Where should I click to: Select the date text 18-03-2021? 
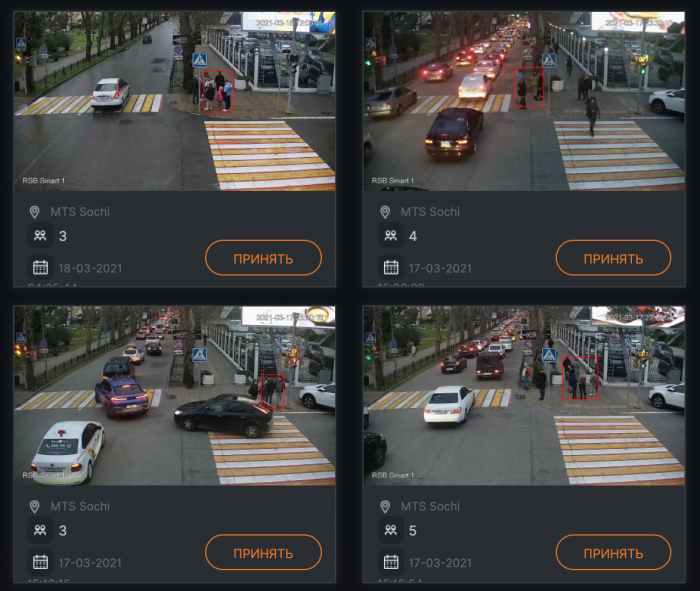[x=90, y=268]
